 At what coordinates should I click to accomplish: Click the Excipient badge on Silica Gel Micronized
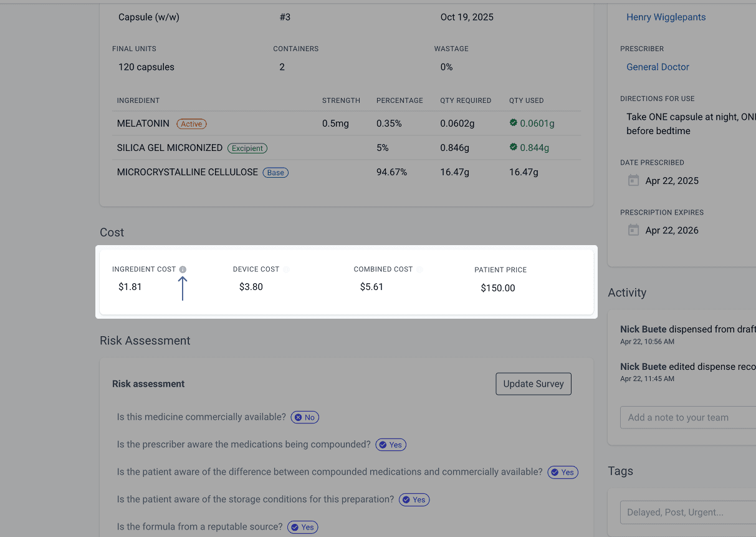pyautogui.click(x=247, y=148)
